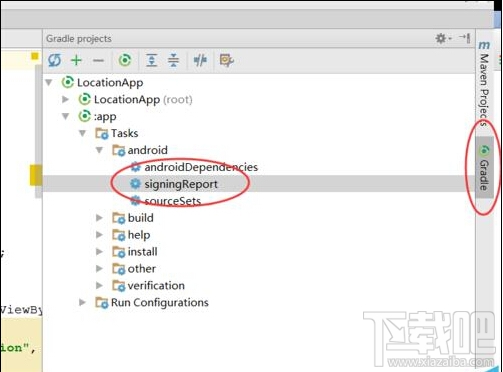
Task: Click the top LocationApp project label
Action: (110, 83)
